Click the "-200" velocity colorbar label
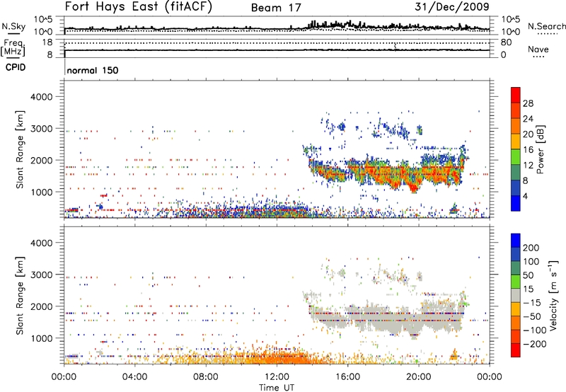Viewport: 566px width, 392px height. [x=534, y=344]
